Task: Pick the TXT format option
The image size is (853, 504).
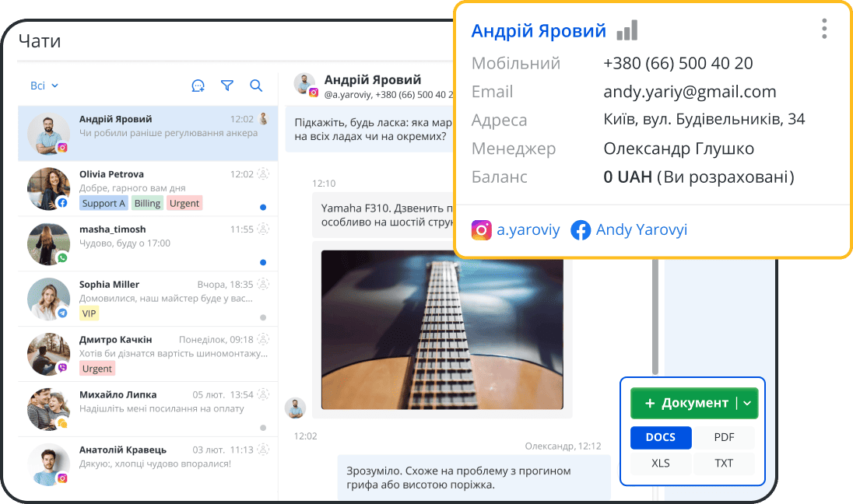Action: pyautogui.click(x=724, y=464)
